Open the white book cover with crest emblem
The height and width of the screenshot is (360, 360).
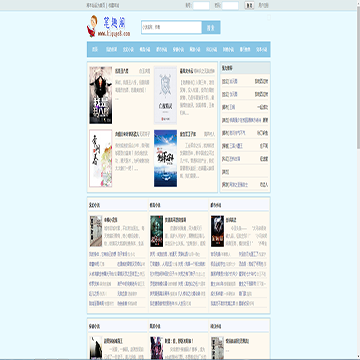165,95
